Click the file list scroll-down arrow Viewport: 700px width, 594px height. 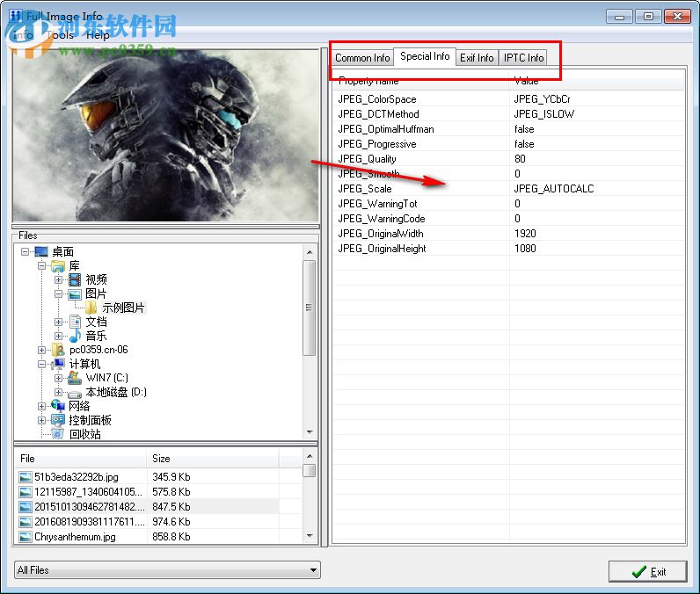coord(310,536)
